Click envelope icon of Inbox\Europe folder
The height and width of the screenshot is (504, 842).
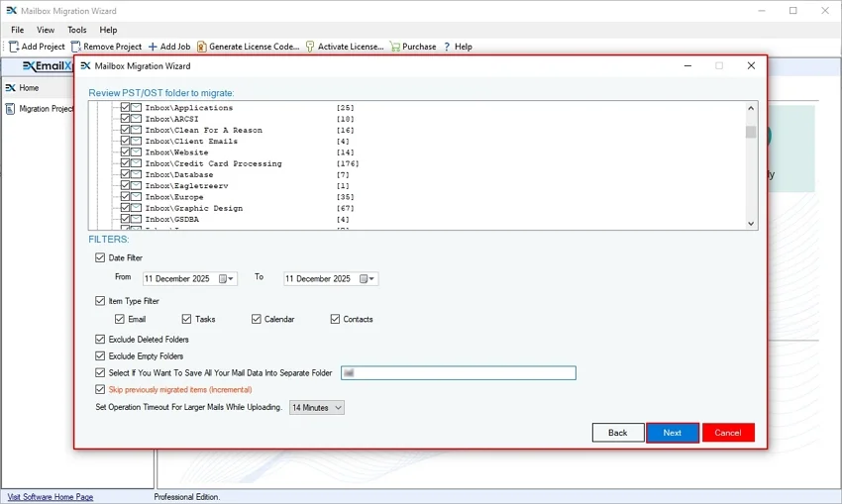(x=137, y=196)
